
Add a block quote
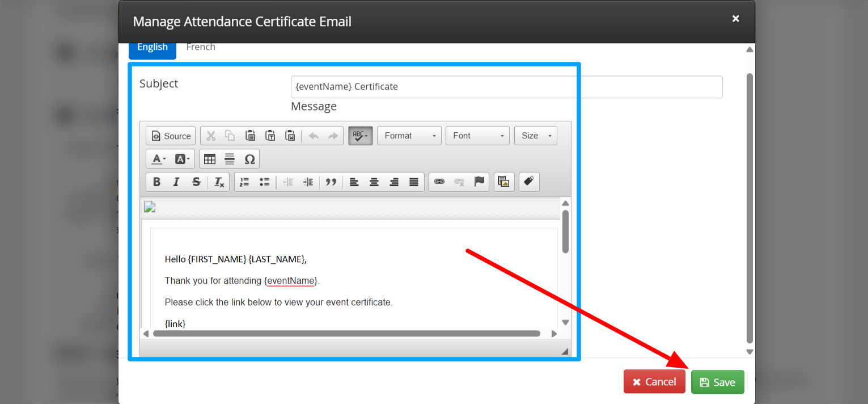pyautogui.click(x=331, y=182)
